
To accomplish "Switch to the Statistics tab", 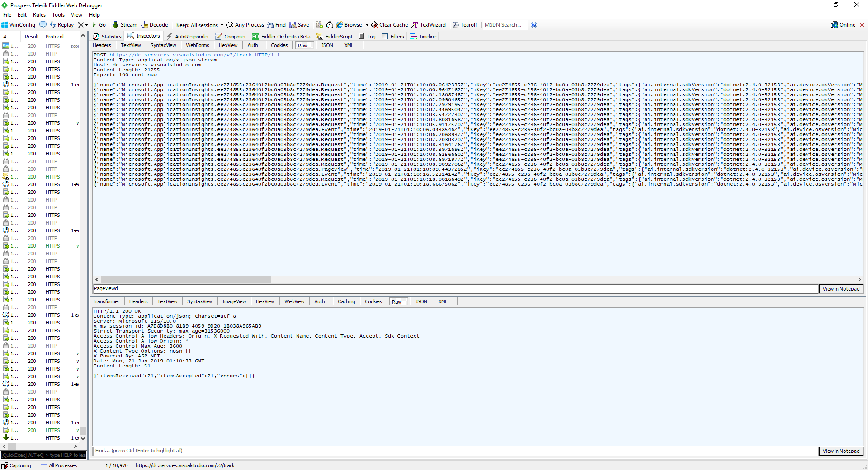I will click(x=107, y=37).
